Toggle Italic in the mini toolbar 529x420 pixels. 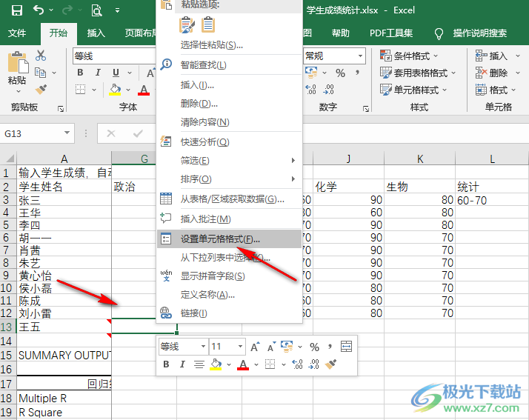pyautogui.click(x=182, y=364)
